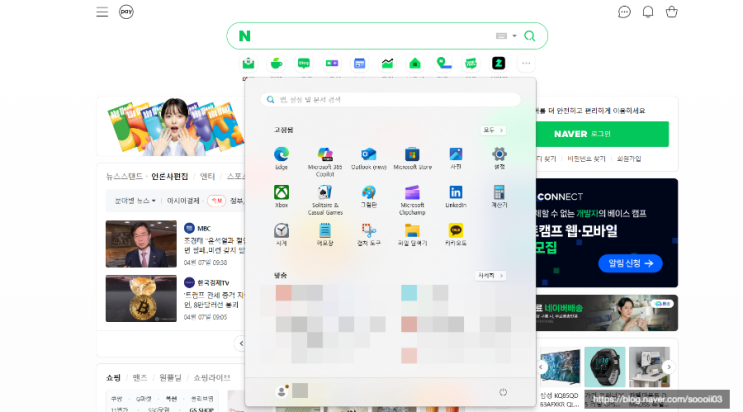743x412 pixels.
Task: Open Calculator (계산기)
Action: click(499, 192)
